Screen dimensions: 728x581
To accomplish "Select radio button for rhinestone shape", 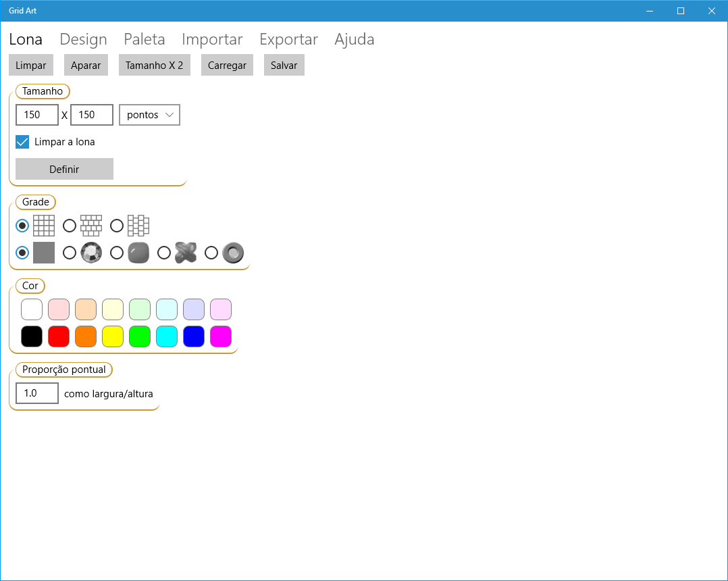I will [x=70, y=253].
